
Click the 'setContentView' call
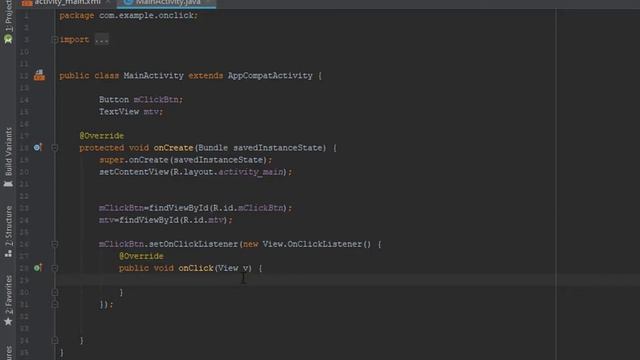pos(134,172)
